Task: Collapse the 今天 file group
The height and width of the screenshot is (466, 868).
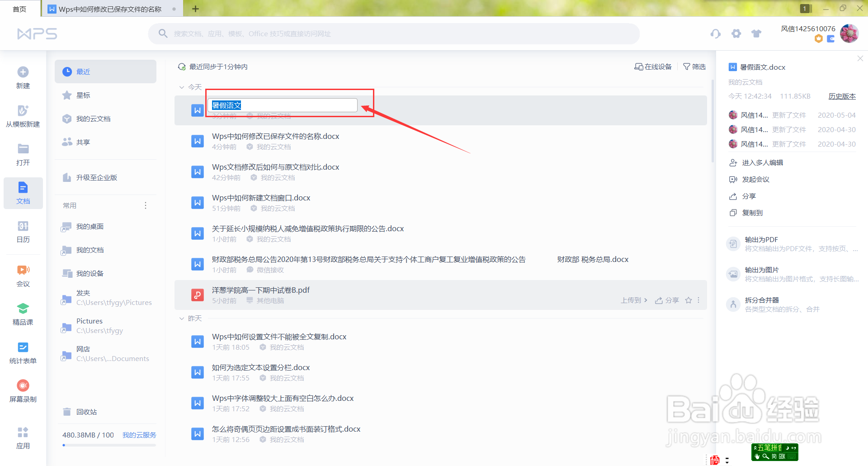Action: (182, 87)
